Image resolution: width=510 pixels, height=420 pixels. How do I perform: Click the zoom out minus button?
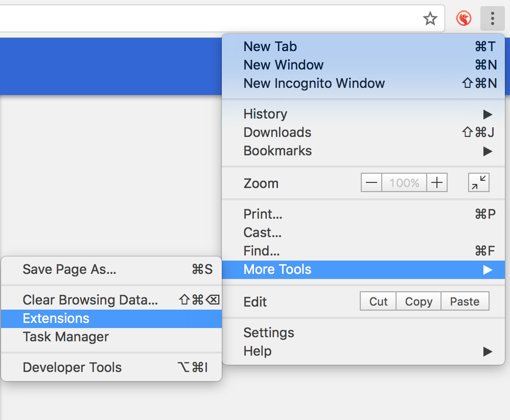pos(372,183)
